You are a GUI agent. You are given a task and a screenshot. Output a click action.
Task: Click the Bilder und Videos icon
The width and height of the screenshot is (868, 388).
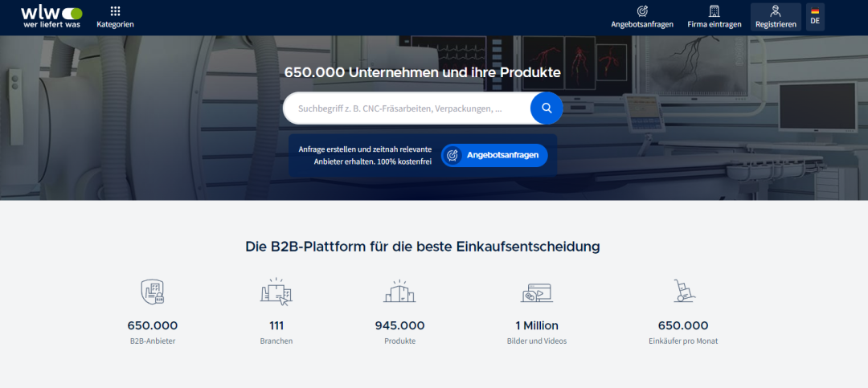pos(536,292)
